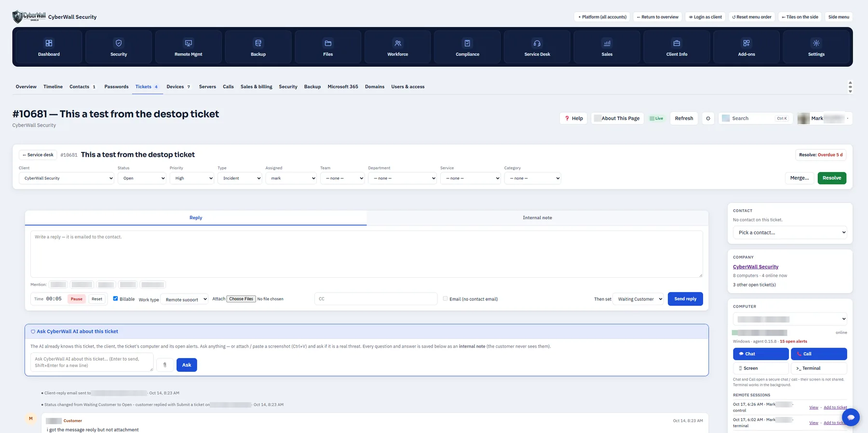
Task: Click the Send reply button
Action: 685,299
